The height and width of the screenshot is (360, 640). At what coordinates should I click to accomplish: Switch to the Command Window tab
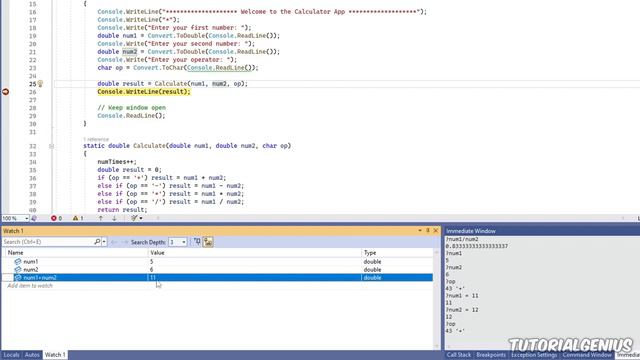pyautogui.click(x=587, y=355)
